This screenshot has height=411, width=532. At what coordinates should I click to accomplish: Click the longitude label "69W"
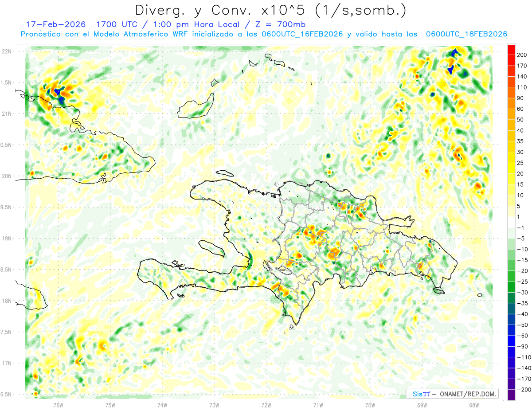click(422, 404)
